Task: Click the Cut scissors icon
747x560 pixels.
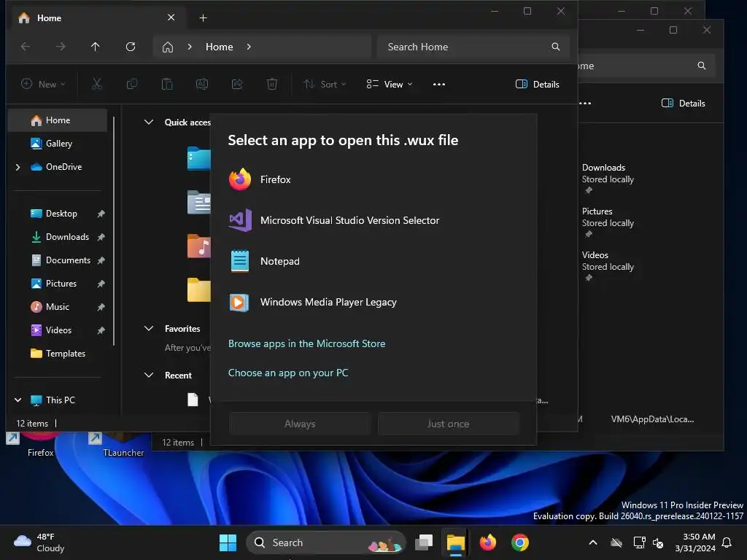Action: 97,85
